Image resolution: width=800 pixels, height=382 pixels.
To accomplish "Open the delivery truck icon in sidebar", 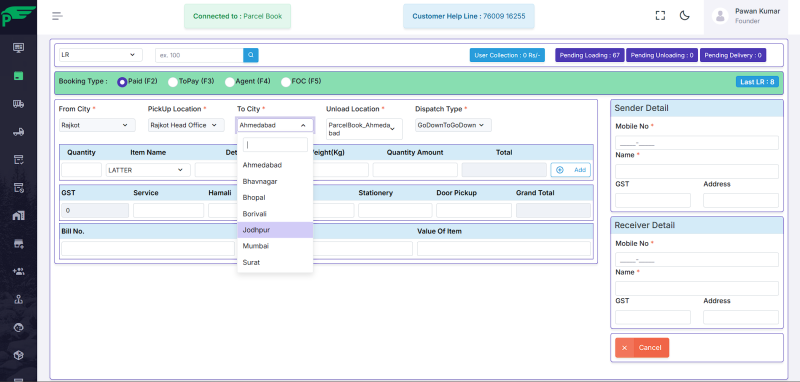I will 18,104.
